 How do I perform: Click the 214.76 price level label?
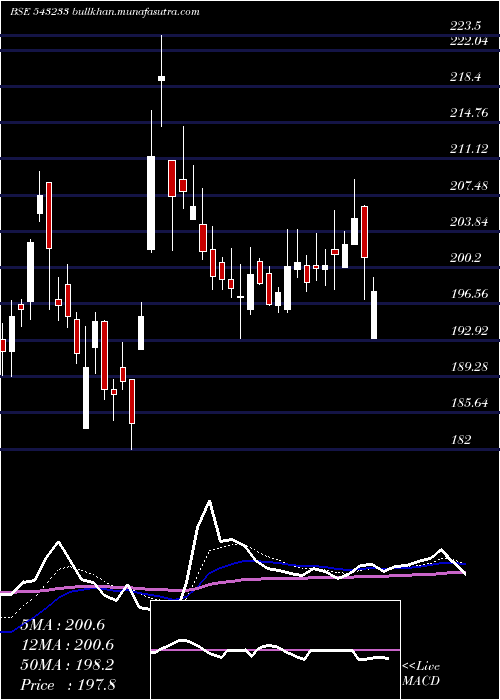click(x=469, y=113)
